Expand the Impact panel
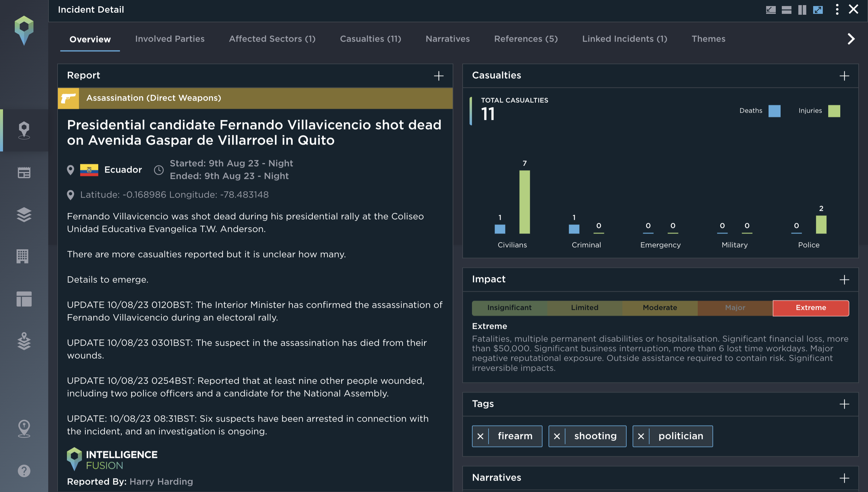868x492 pixels. coord(844,280)
